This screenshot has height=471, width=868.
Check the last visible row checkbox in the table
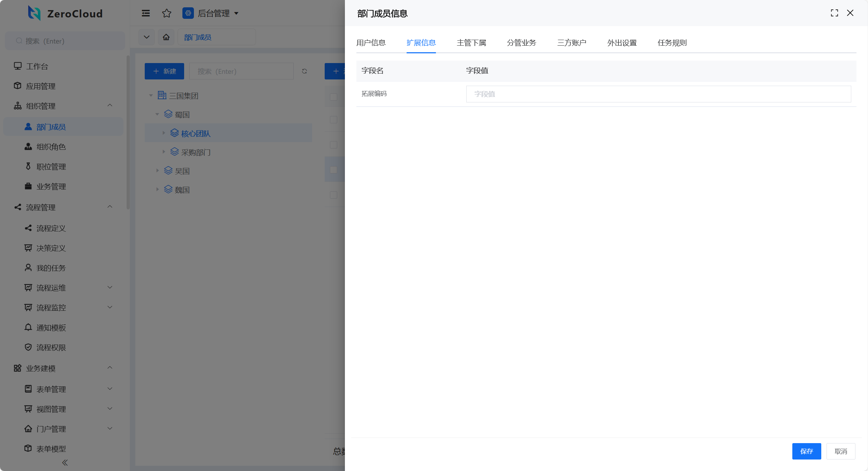[x=333, y=195]
